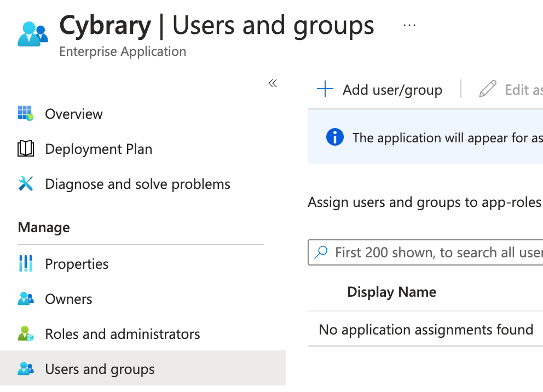
Task: Click Add user/group button label
Action: coord(392,90)
